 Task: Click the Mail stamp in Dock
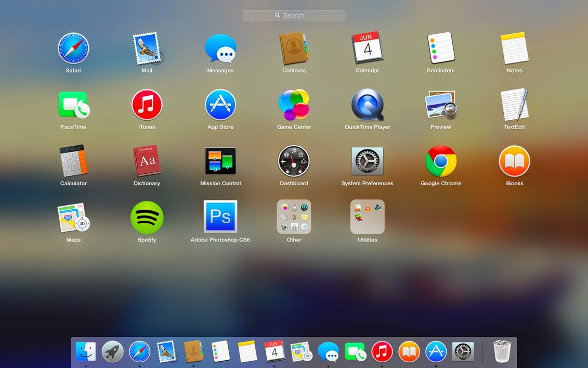[166, 352]
